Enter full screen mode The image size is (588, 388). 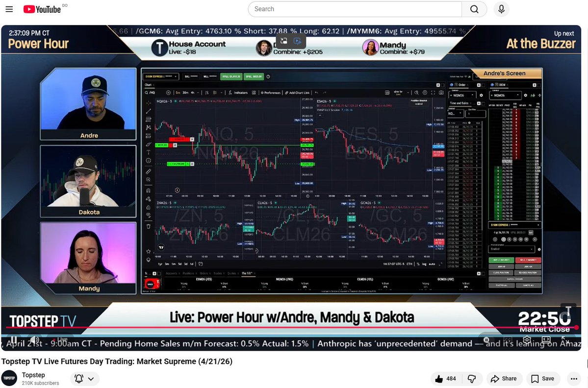[x=565, y=339]
